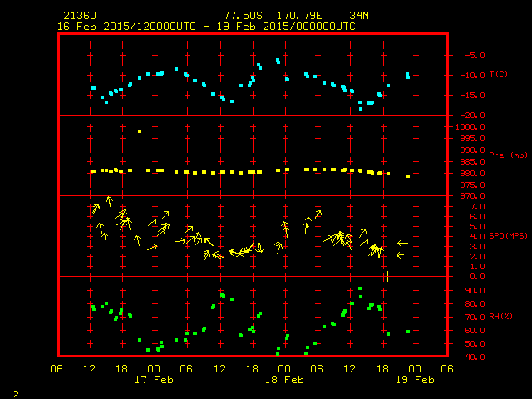Viewport: 532px width, 399px height.
Task: Select the 19 Feb date label
Action: tap(414, 380)
